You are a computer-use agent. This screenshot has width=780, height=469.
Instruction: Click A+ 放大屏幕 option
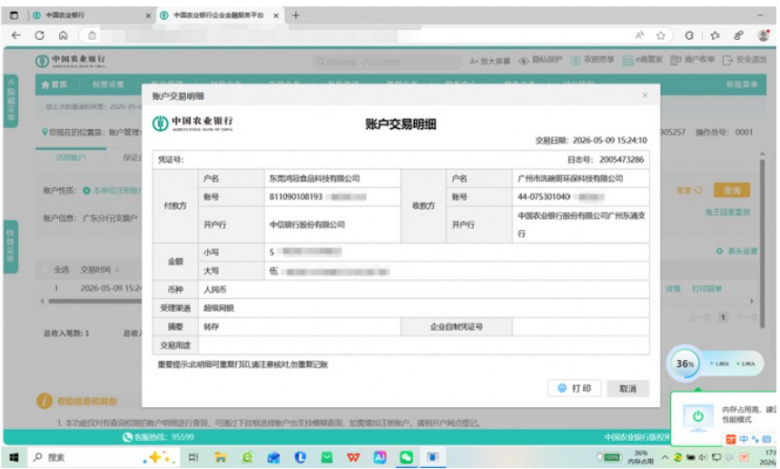tap(490, 61)
